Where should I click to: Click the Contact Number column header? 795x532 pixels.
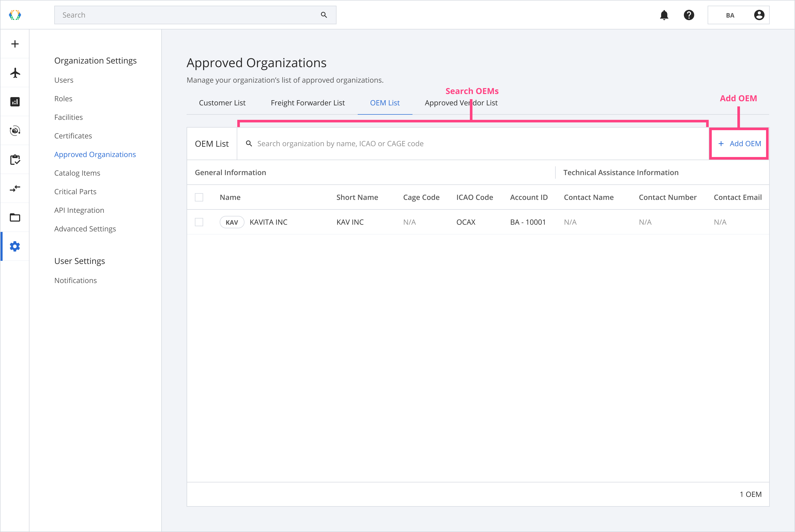click(667, 198)
